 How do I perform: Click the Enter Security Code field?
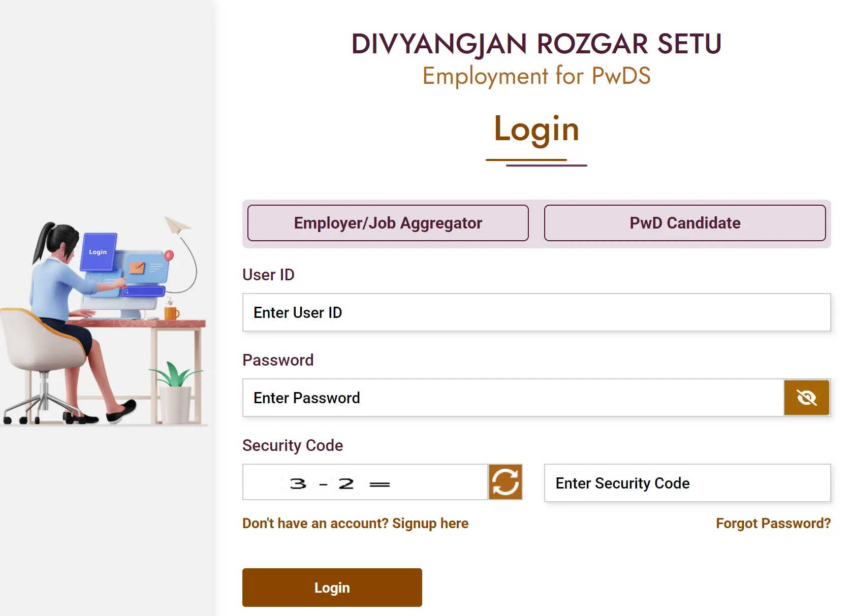[x=687, y=483]
